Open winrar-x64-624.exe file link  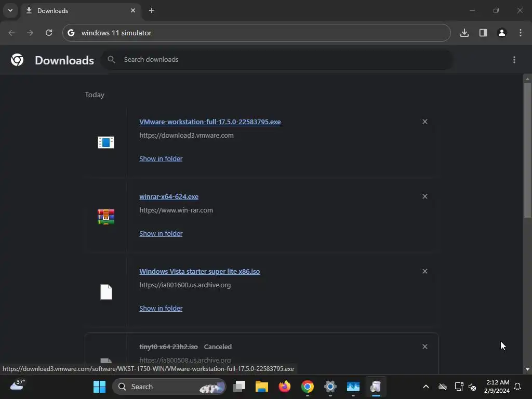tap(169, 197)
